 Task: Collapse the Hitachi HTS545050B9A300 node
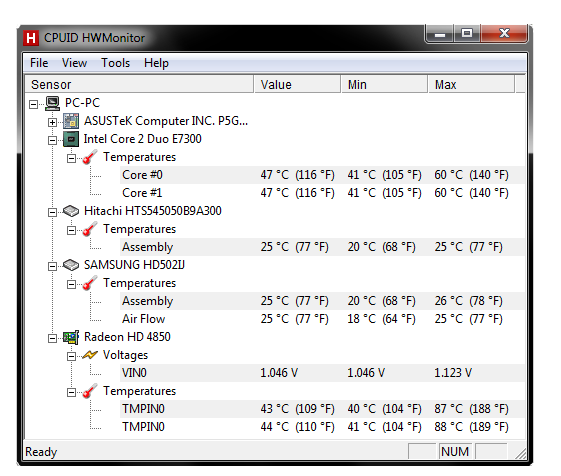point(52,212)
